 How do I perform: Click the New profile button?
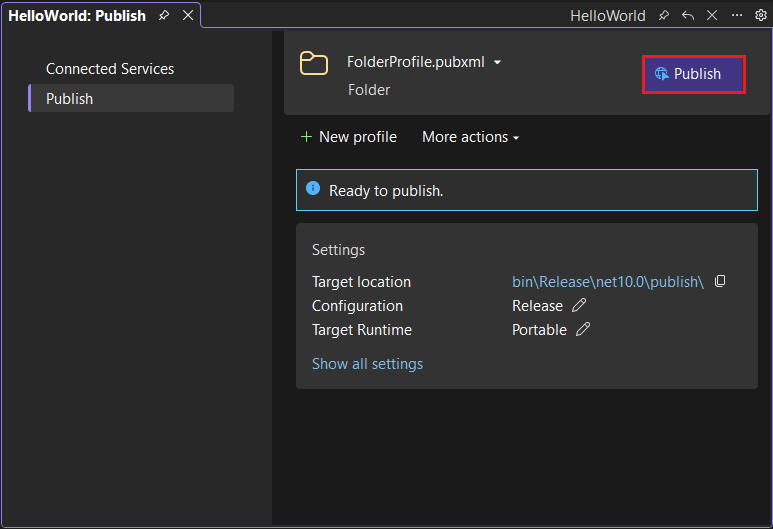point(348,137)
